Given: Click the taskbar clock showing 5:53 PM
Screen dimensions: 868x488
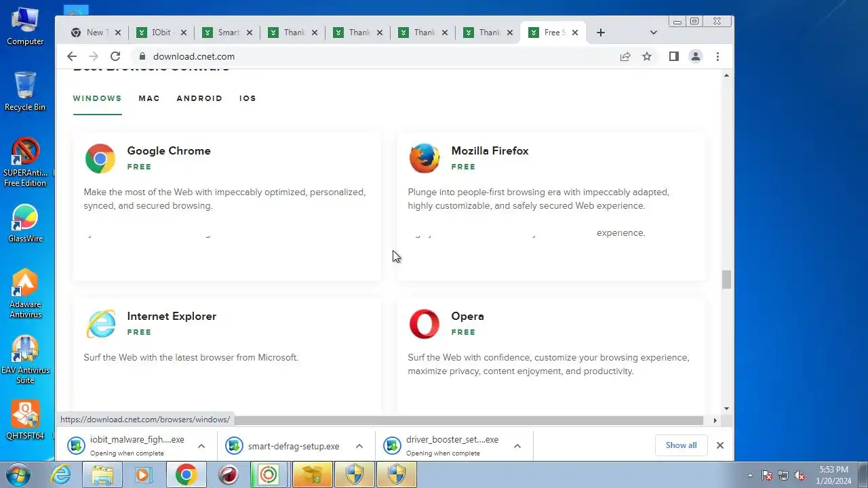Looking at the screenshot, I should coord(833,475).
